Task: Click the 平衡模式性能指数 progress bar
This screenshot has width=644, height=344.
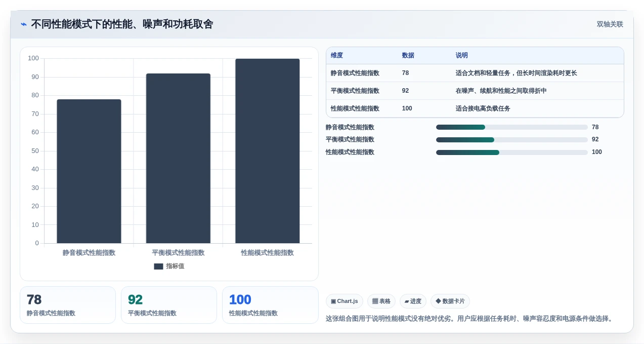Action: [512, 140]
